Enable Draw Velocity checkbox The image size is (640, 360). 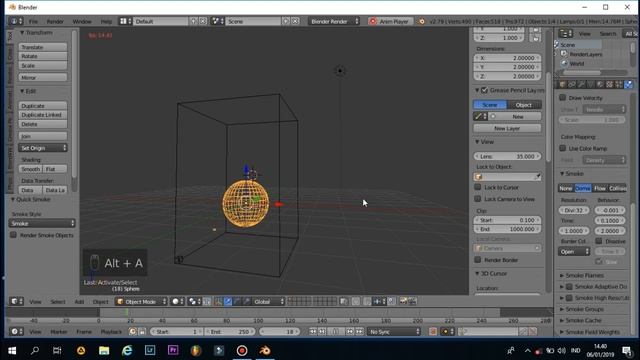[x=562, y=98]
